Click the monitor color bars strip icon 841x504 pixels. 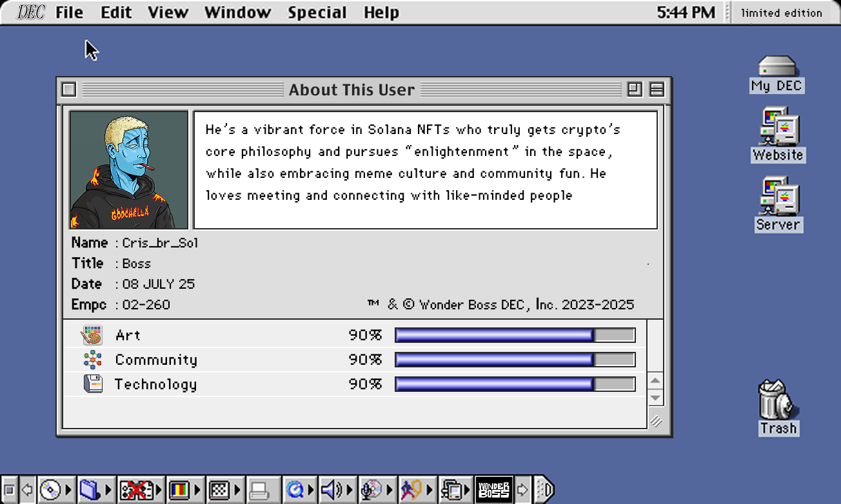pos(179,490)
